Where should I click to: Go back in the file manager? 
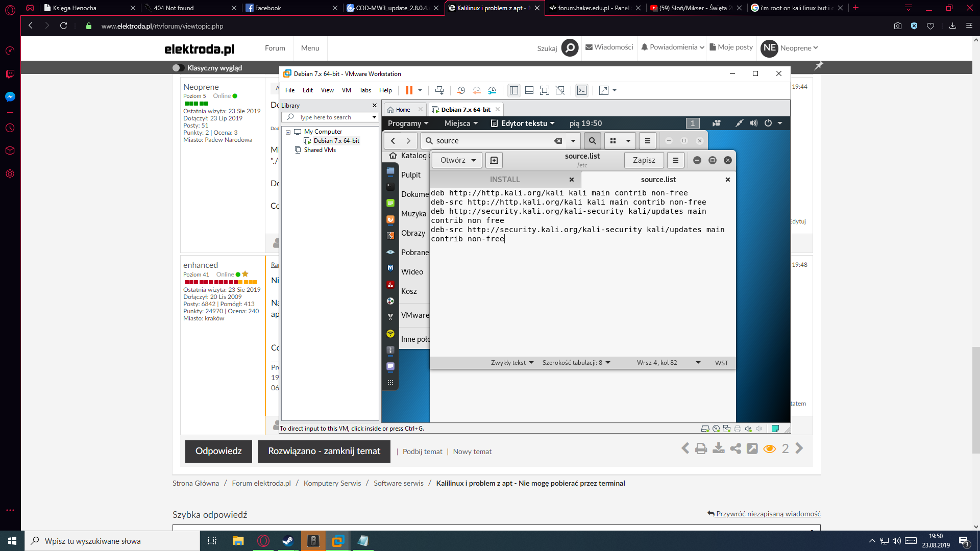click(x=393, y=141)
